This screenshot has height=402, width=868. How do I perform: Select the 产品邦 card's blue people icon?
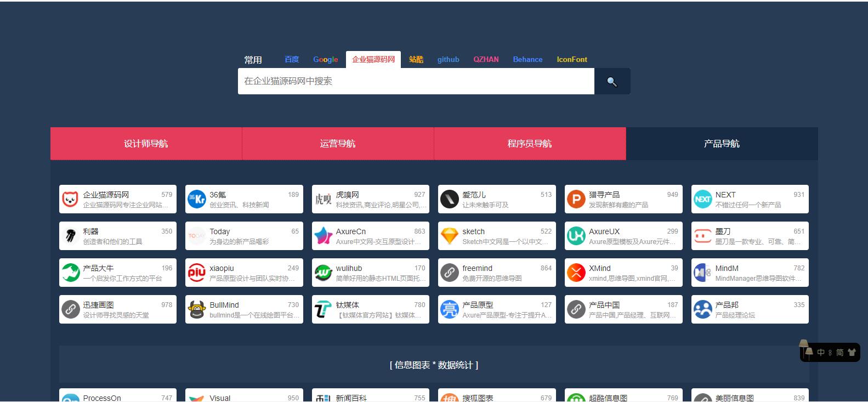click(702, 309)
